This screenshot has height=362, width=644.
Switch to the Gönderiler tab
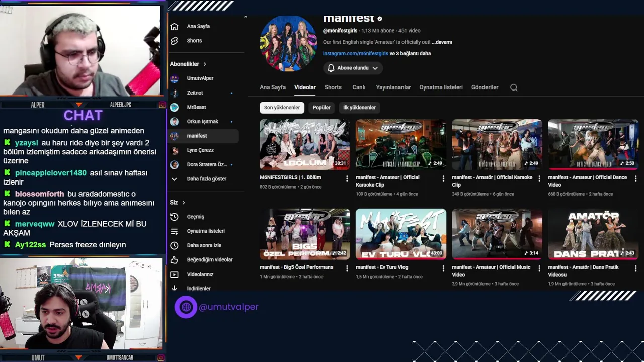[x=485, y=87]
